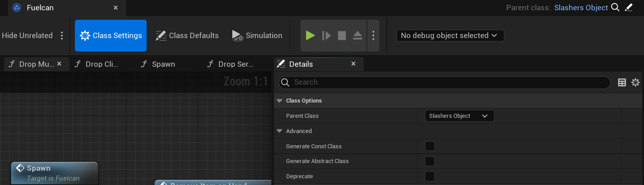Close the Fuelcan tab
The image size is (644, 185).
tap(116, 8)
